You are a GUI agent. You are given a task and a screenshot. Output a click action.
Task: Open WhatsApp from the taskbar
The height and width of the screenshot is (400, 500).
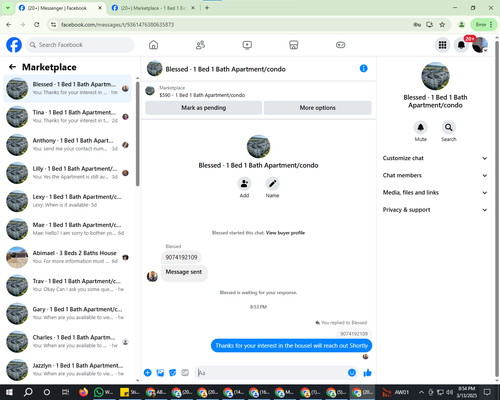[104, 392]
